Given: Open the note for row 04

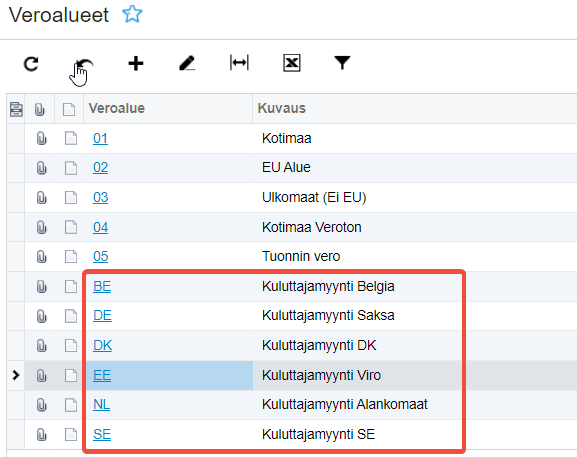Looking at the screenshot, I should coord(71,227).
